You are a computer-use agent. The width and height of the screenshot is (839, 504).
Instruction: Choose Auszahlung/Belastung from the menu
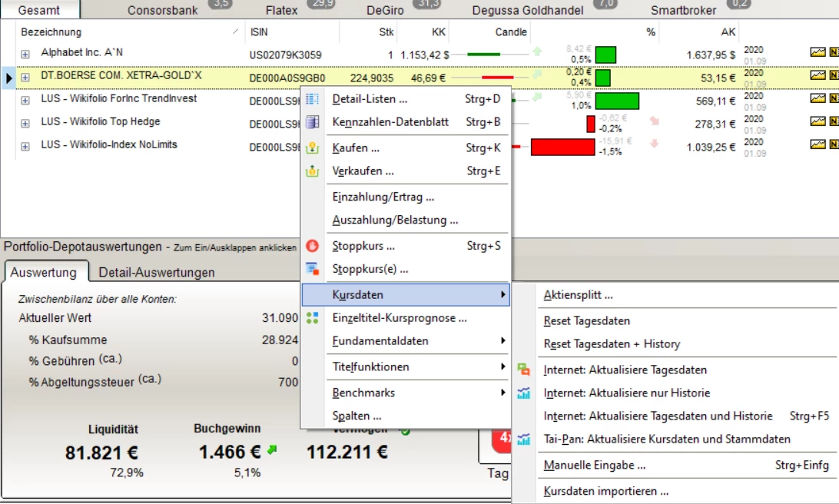coord(406,220)
